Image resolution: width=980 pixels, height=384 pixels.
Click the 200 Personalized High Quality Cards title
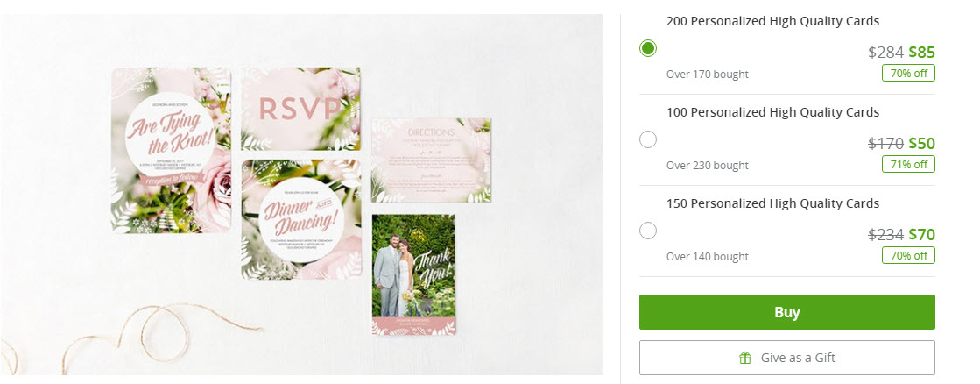(772, 21)
